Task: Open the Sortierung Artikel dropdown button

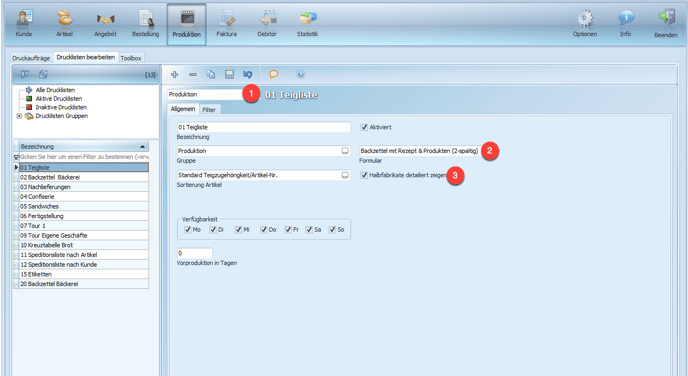Action: click(345, 175)
